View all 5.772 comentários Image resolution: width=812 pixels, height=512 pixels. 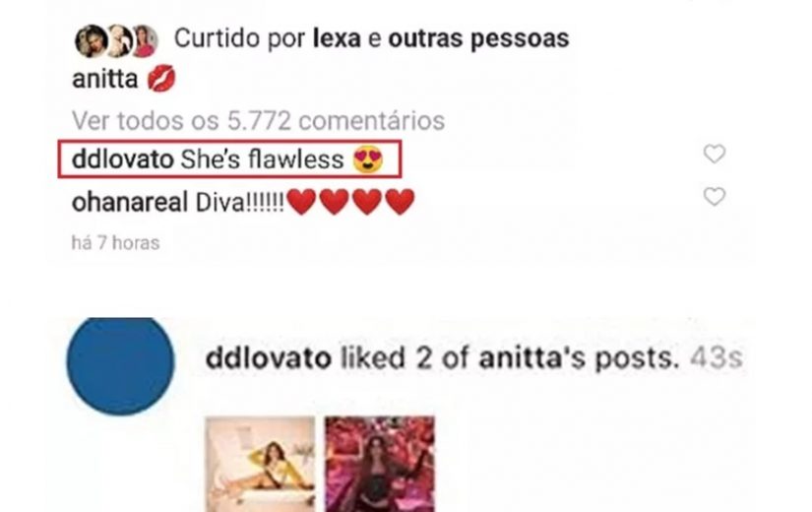(x=258, y=121)
